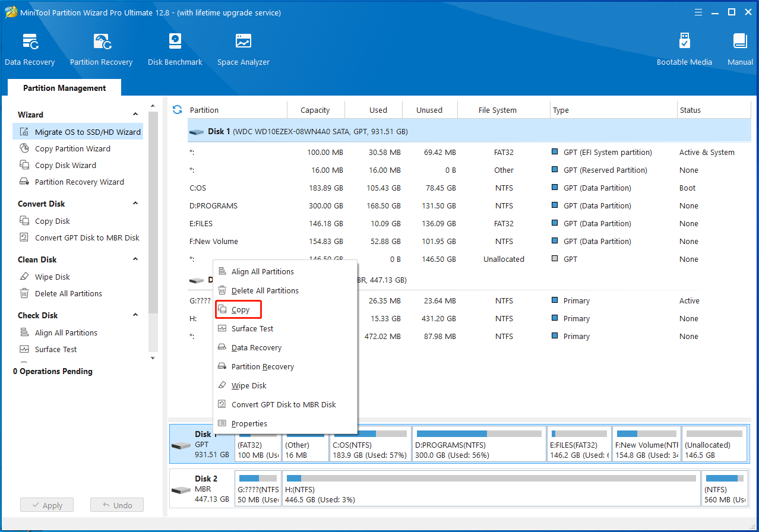Click the Undo button

coord(117,505)
